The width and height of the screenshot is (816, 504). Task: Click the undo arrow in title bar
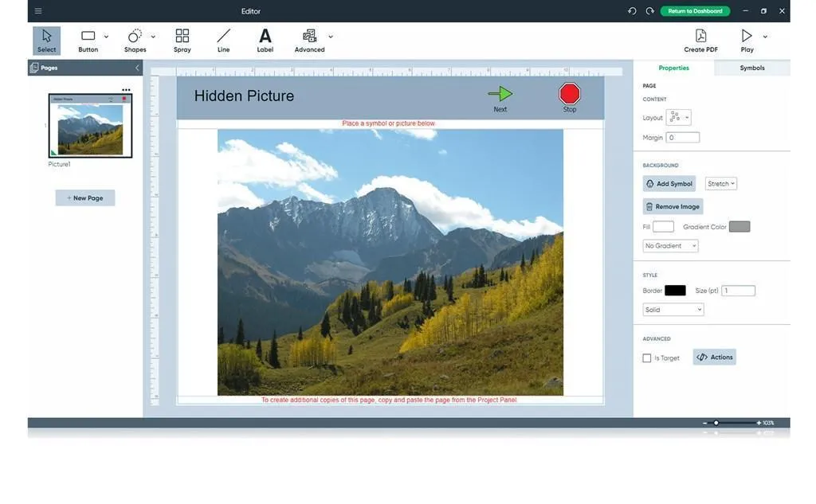coord(632,11)
